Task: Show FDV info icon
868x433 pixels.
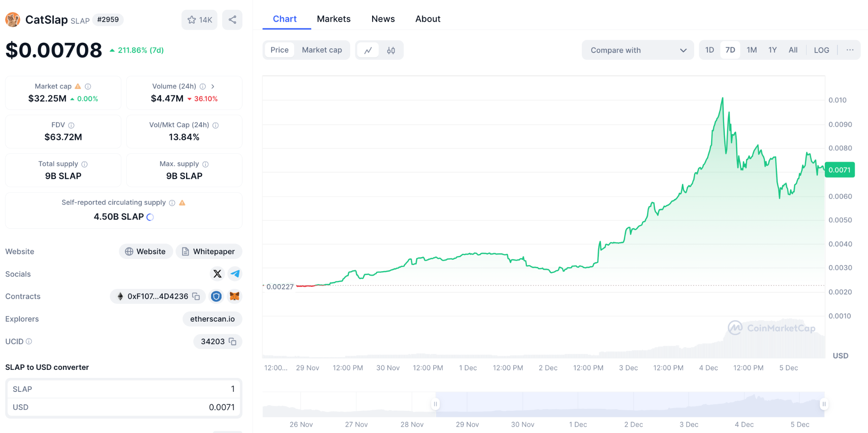Action: (x=71, y=125)
